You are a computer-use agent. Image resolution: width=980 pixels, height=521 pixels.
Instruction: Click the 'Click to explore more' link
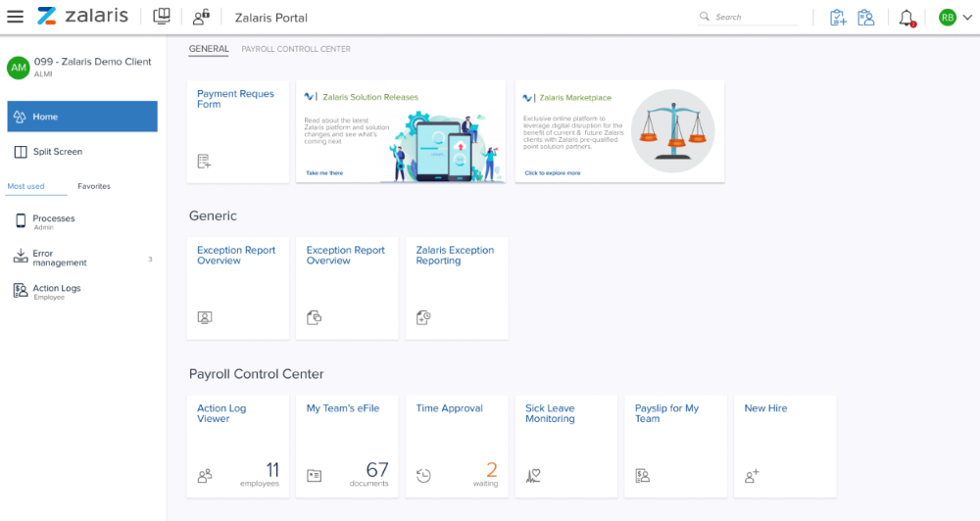click(x=553, y=173)
